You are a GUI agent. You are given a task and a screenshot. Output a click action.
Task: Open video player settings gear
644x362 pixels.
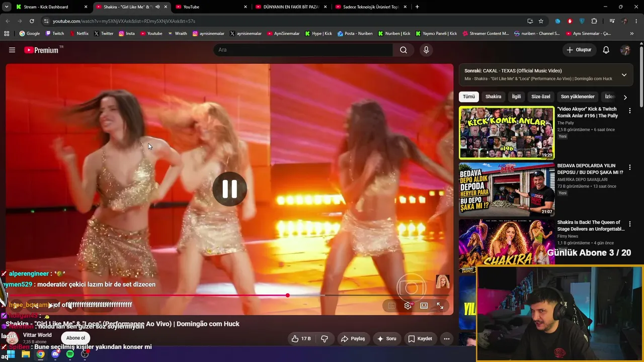(x=408, y=306)
